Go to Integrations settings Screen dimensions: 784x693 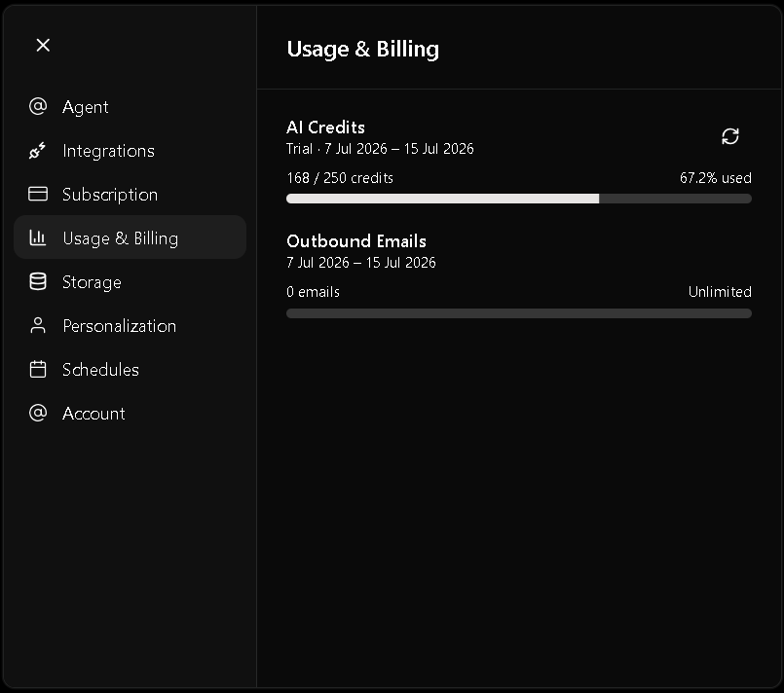(x=130, y=151)
